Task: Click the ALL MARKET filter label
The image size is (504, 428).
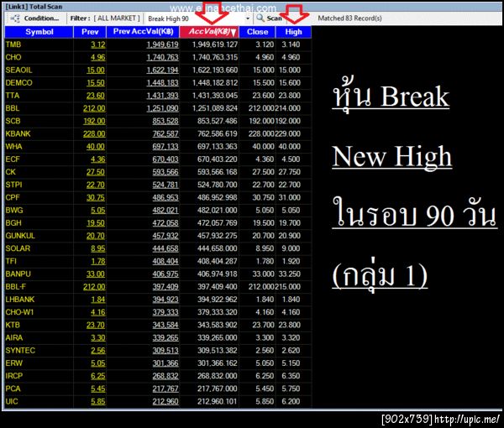Action: [x=117, y=18]
